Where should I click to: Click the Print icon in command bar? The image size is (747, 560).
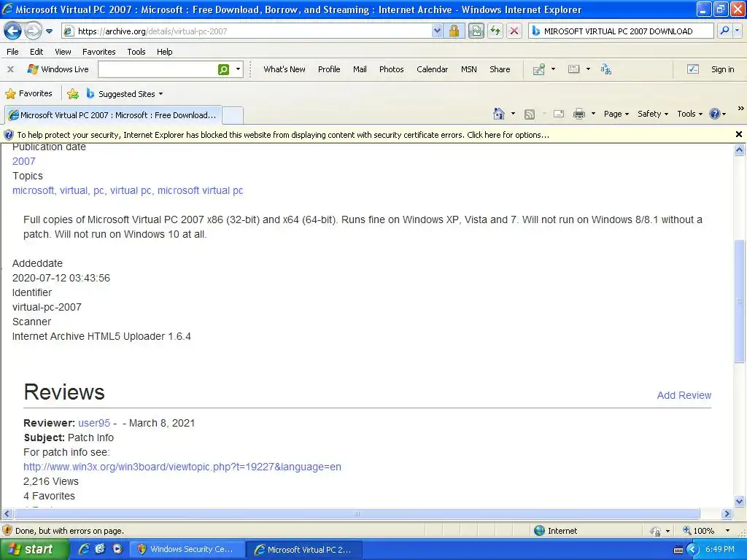[x=578, y=114]
